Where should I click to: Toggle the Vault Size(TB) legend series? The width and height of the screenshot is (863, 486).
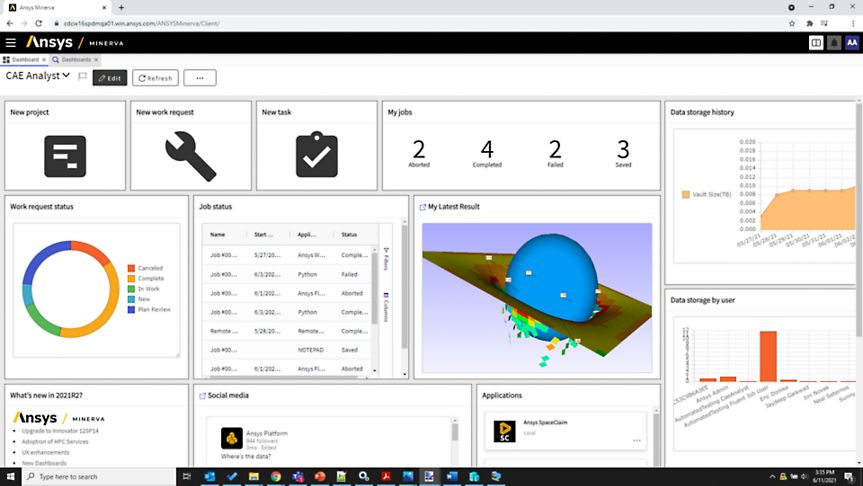pyautogui.click(x=707, y=194)
